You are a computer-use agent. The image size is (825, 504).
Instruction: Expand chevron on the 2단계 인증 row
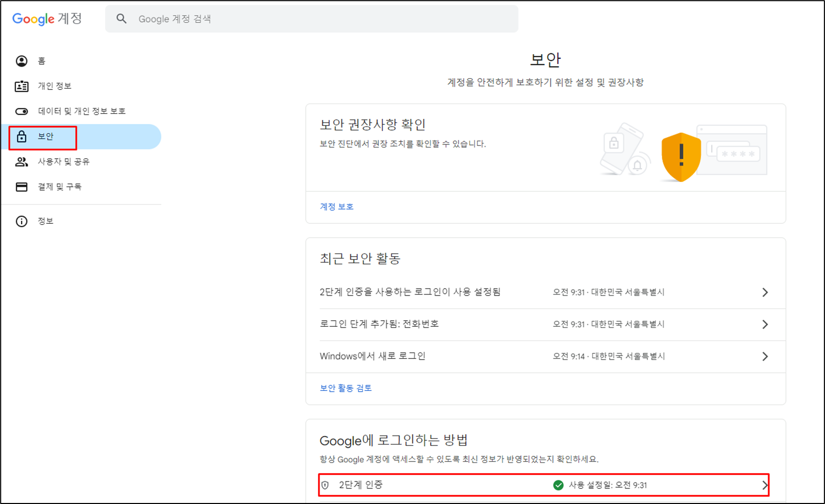pos(765,485)
